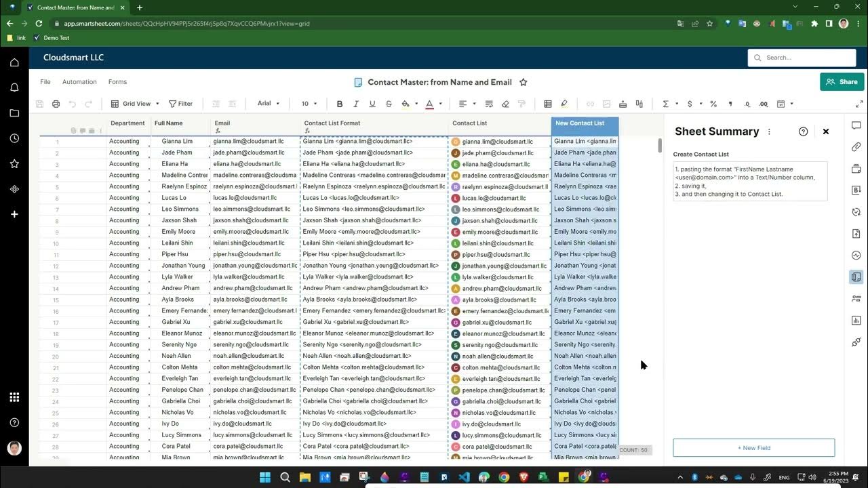Click the Filter button
The height and width of the screenshot is (488, 868).
pyautogui.click(x=180, y=104)
